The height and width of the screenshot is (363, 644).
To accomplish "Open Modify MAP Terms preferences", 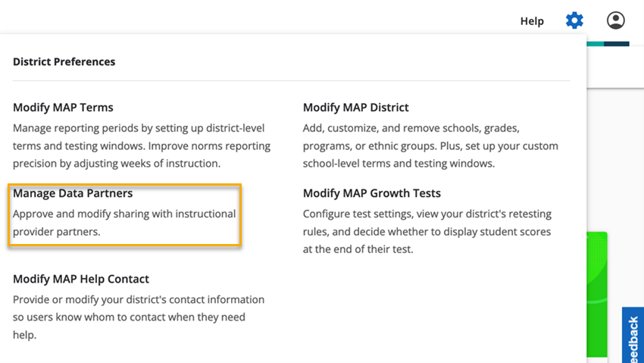I will click(x=63, y=108).
